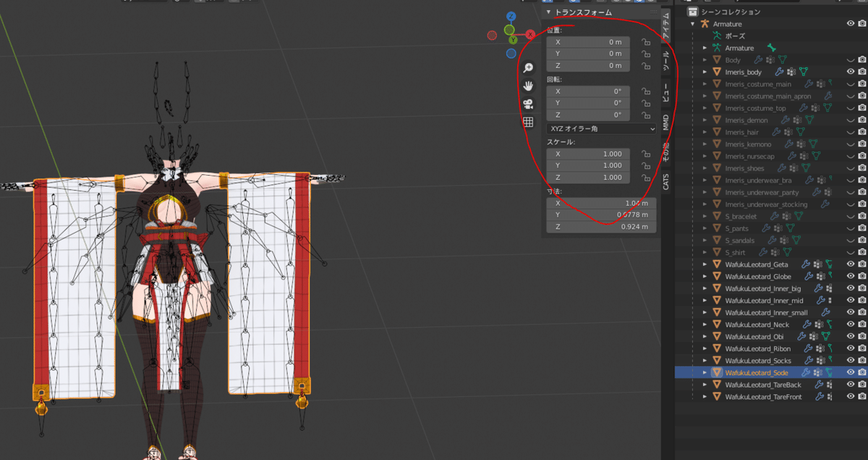Select the ポーズ row in outliner
The width and height of the screenshot is (868, 460).
tap(735, 36)
